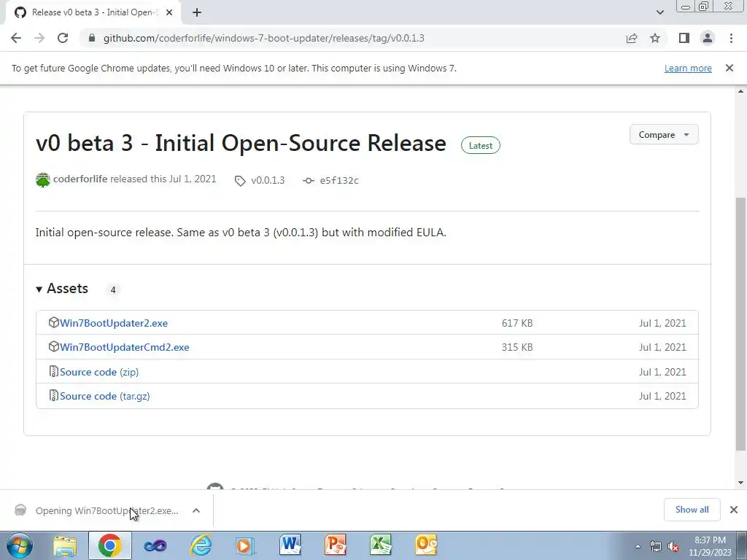Image resolution: width=747 pixels, height=560 pixels.
Task: Show all downloads
Action: coord(692,510)
